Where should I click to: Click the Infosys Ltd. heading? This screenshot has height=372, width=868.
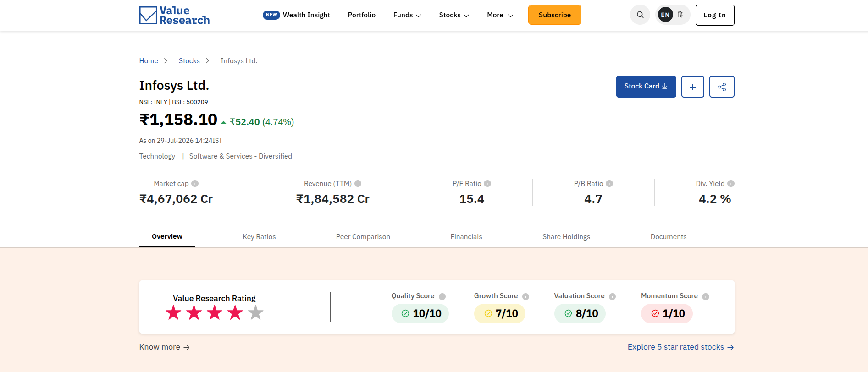tap(174, 86)
